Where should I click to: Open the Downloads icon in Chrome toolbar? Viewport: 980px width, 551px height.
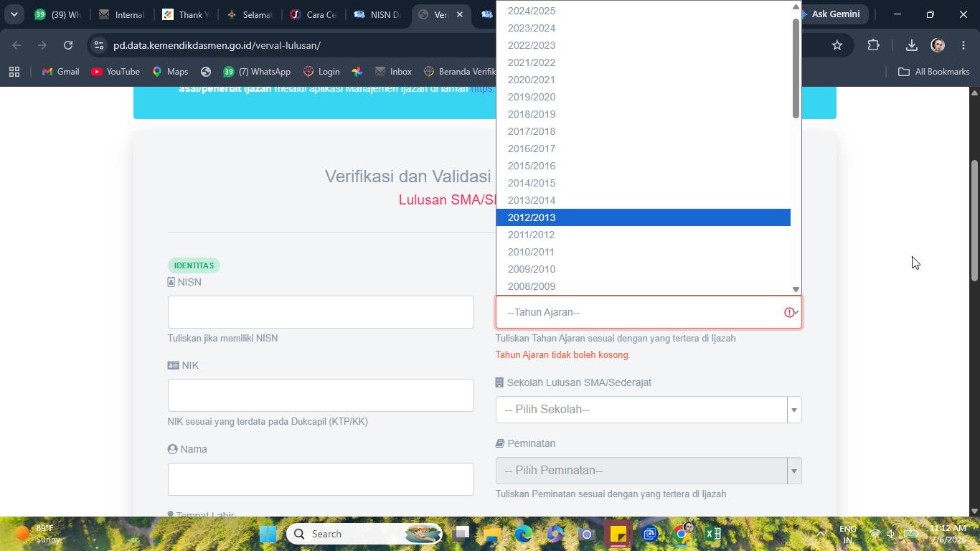911,45
